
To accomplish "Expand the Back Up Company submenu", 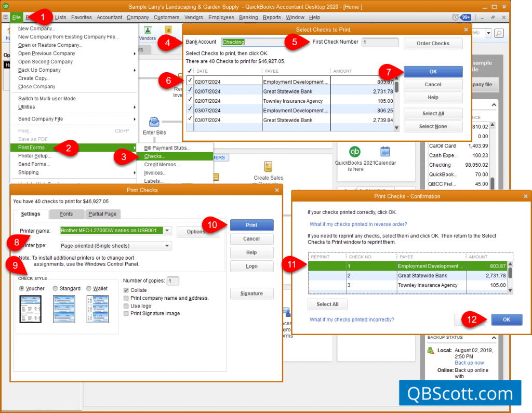I will pyautogui.click(x=135, y=70).
